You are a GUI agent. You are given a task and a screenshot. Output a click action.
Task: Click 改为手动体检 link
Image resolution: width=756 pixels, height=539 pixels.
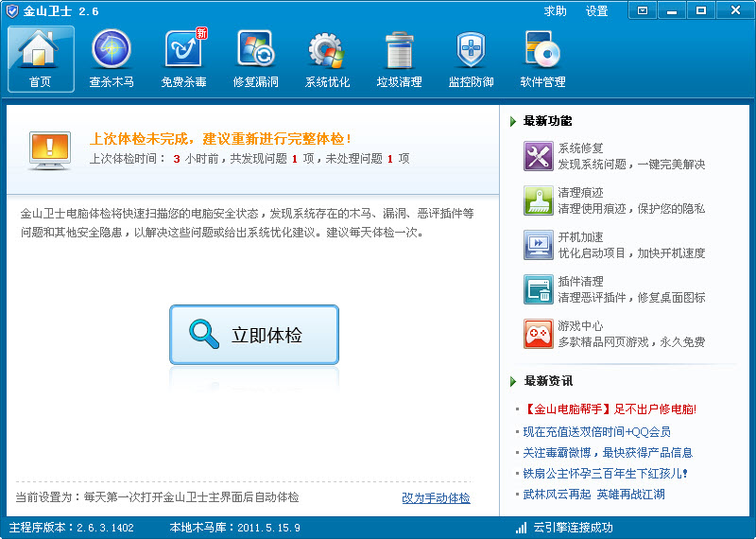436,497
